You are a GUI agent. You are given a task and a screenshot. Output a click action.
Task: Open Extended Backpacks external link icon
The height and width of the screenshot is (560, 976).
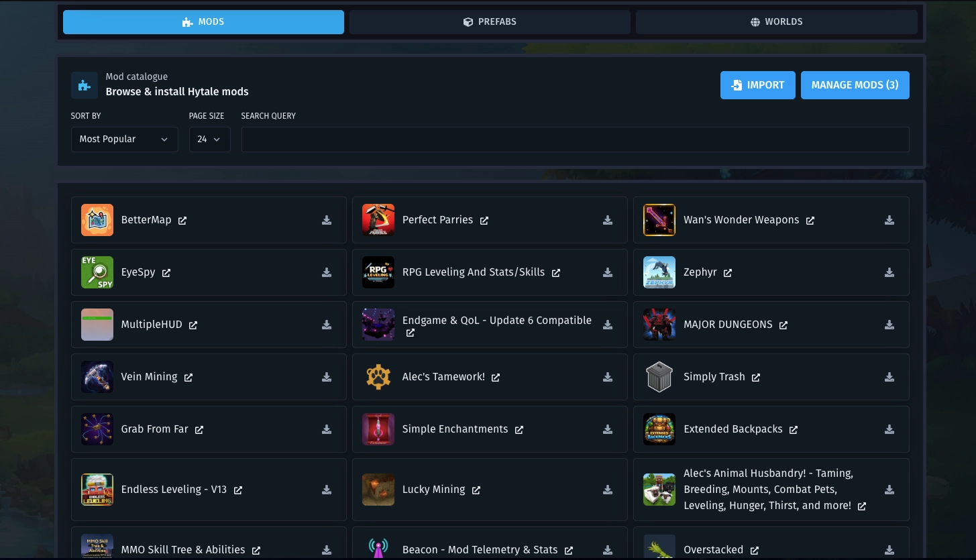pos(794,430)
